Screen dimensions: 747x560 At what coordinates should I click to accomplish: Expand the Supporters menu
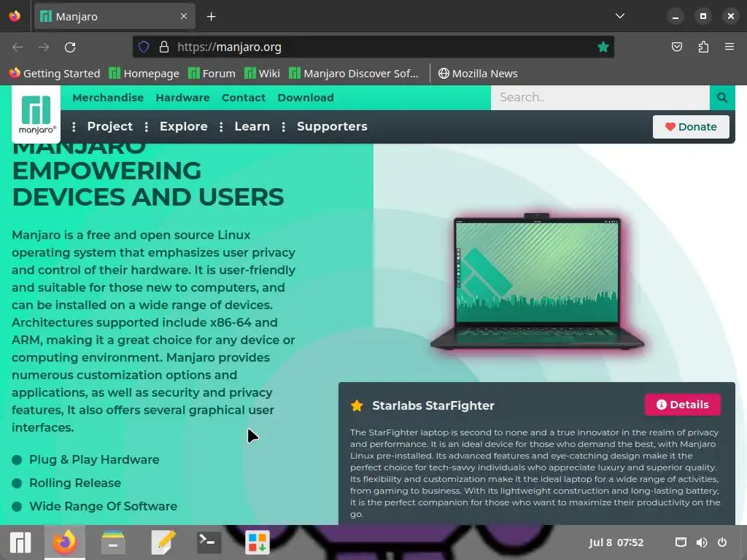click(332, 127)
